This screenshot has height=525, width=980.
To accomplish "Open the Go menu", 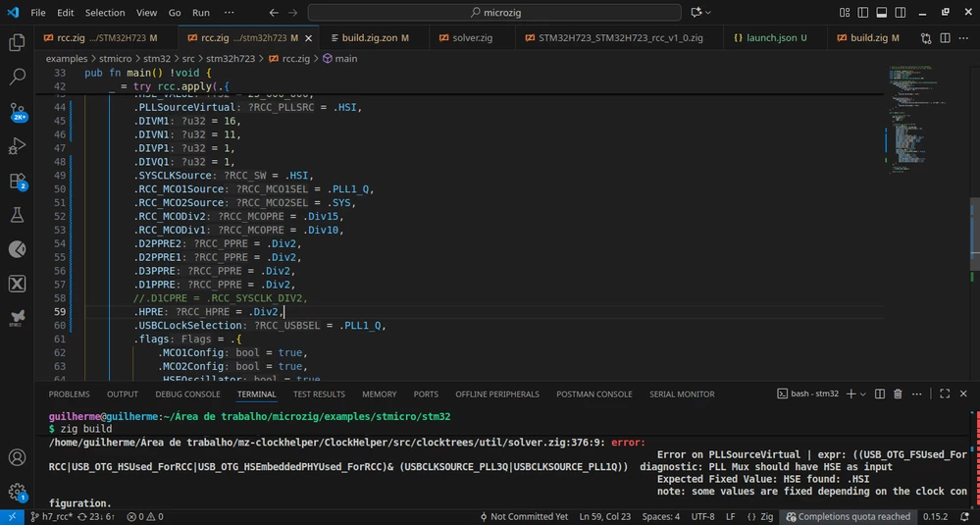I will tap(175, 13).
